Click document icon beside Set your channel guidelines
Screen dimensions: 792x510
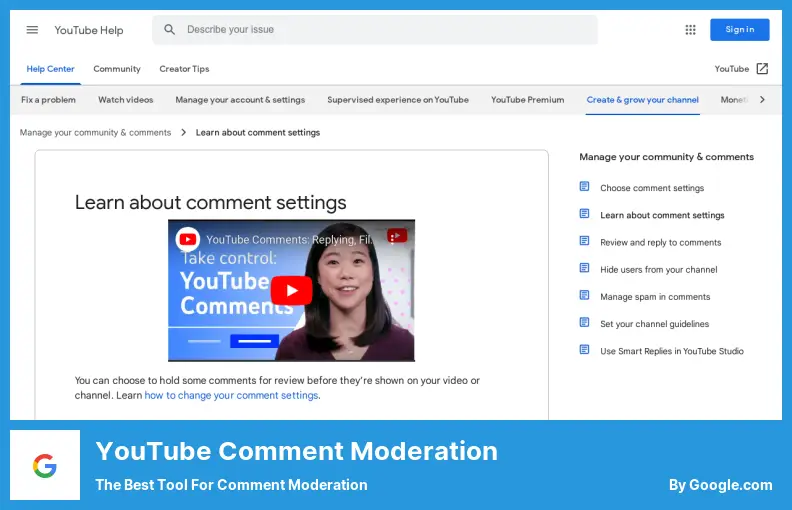(585, 323)
